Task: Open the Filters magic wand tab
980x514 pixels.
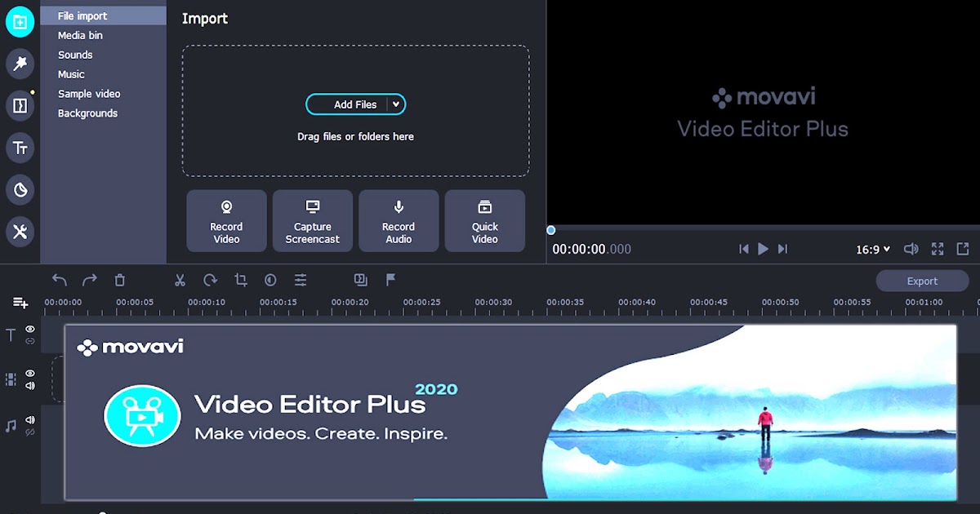Action: [x=20, y=64]
